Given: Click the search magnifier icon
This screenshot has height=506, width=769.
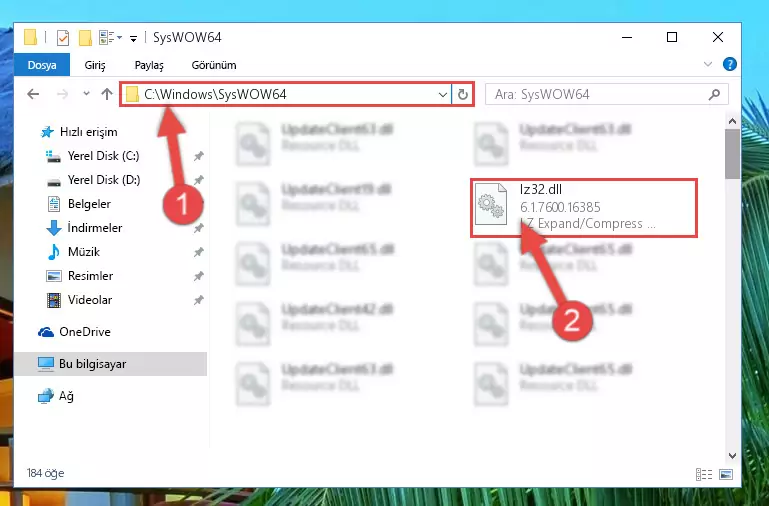Looking at the screenshot, I should tap(715, 94).
